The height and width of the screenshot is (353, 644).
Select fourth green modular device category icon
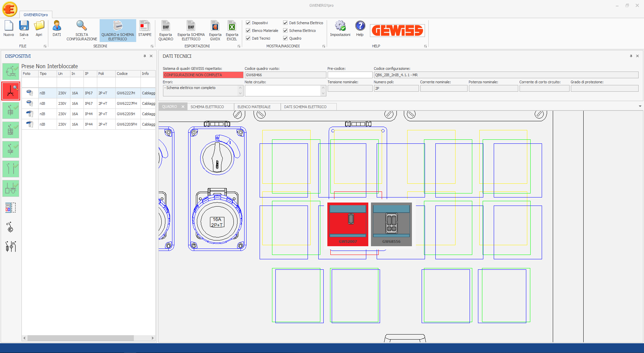click(11, 130)
